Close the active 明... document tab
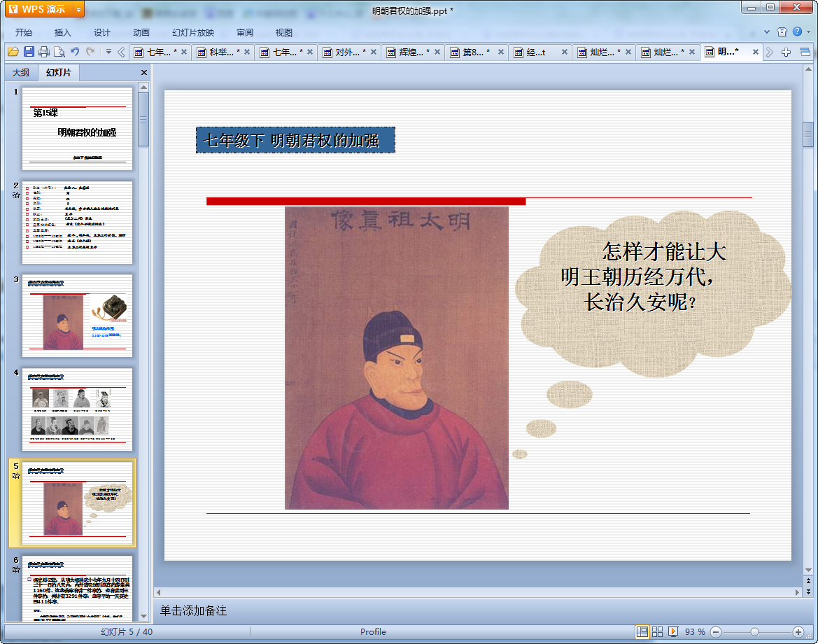The width and height of the screenshot is (818, 644). pos(756,52)
